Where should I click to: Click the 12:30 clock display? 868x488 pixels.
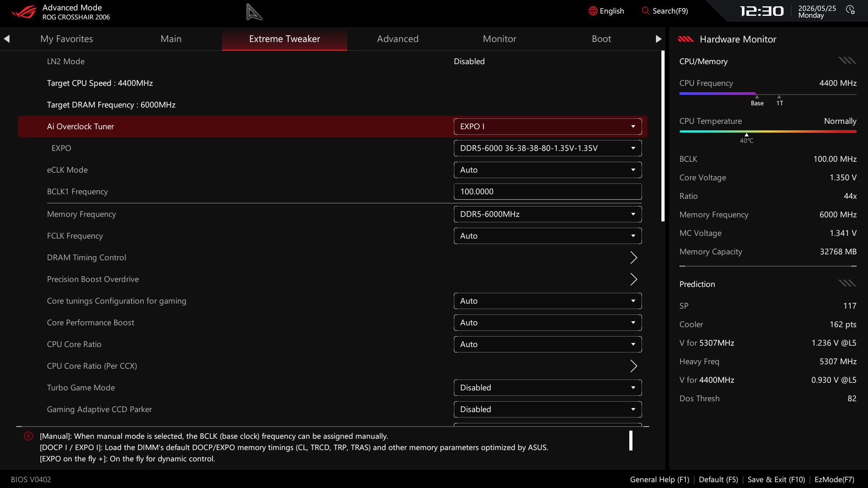(762, 11)
